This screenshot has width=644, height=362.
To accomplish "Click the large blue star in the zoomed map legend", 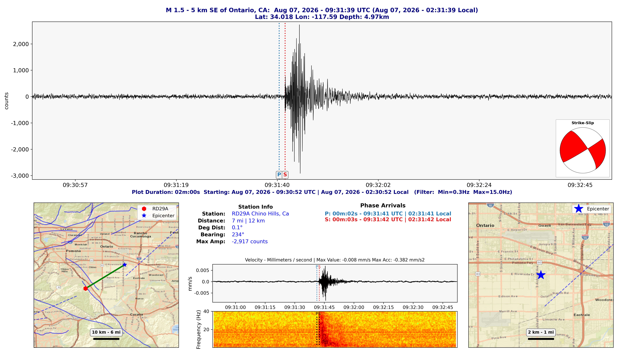I will 579,209.
